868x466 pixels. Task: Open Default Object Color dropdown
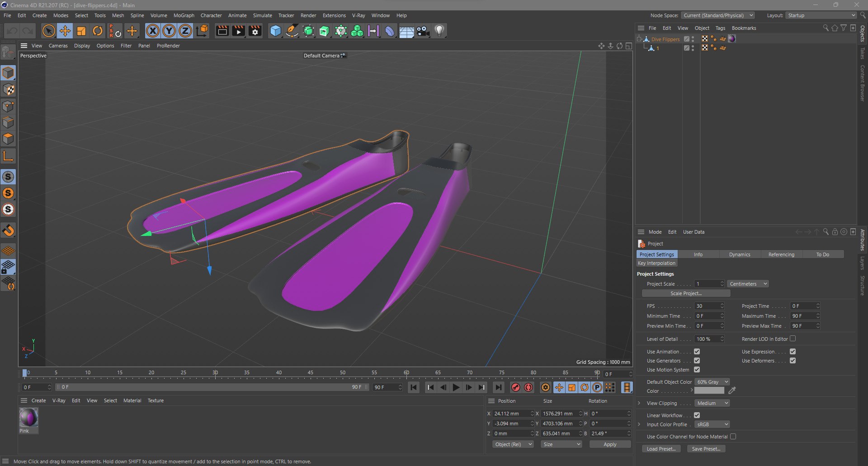712,382
